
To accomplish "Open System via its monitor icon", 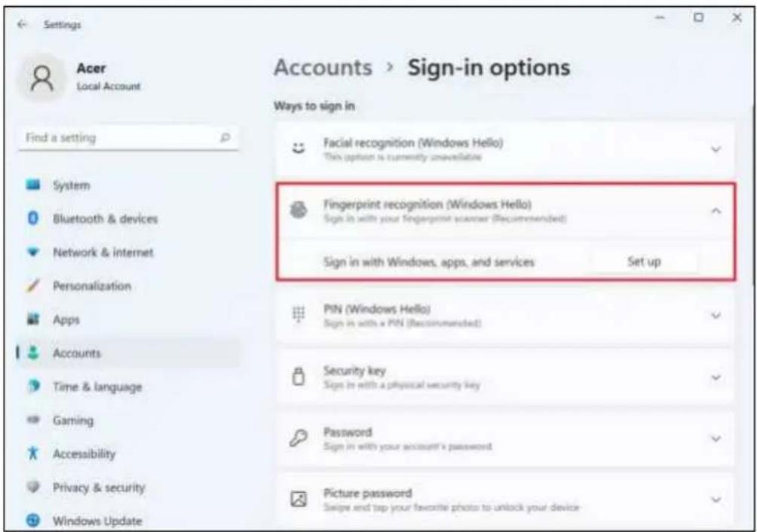I will pos(33,185).
